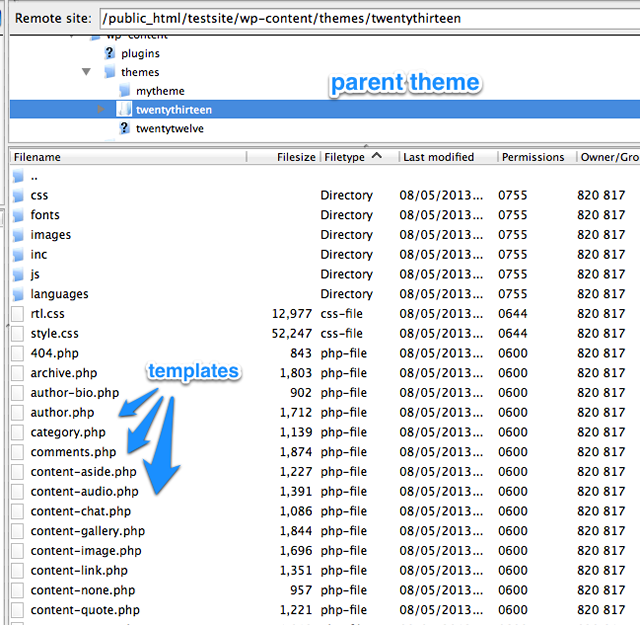Click the inc folder icon

tap(18, 255)
